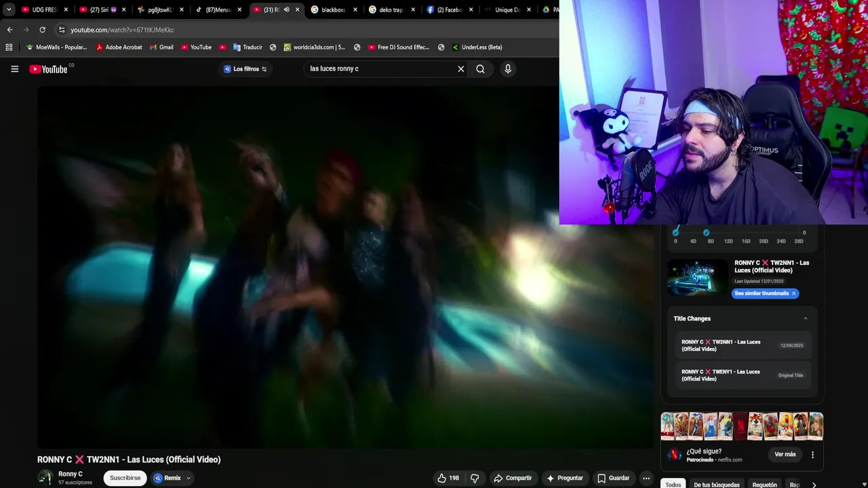Start voice search with the microphone

coord(508,68)
